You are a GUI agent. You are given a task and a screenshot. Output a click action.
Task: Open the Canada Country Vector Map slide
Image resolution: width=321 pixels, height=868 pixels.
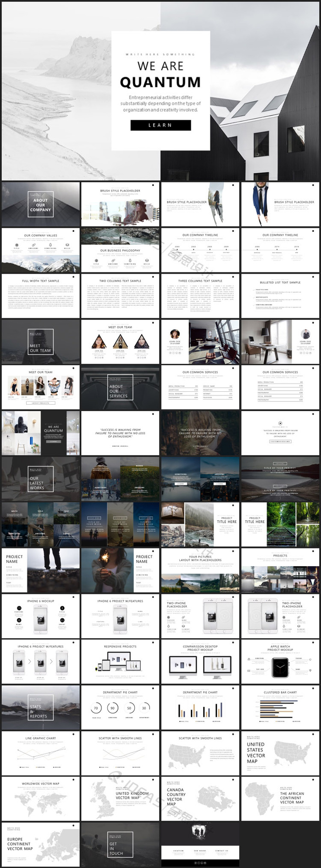pyautogui.click(x=200, y=799)
